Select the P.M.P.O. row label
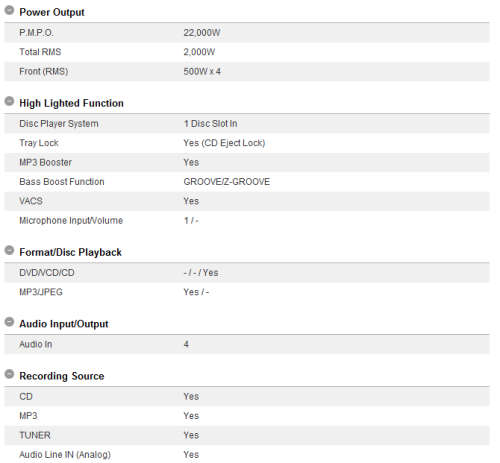This screenshot has height=463, width=500. pos(36,33)
